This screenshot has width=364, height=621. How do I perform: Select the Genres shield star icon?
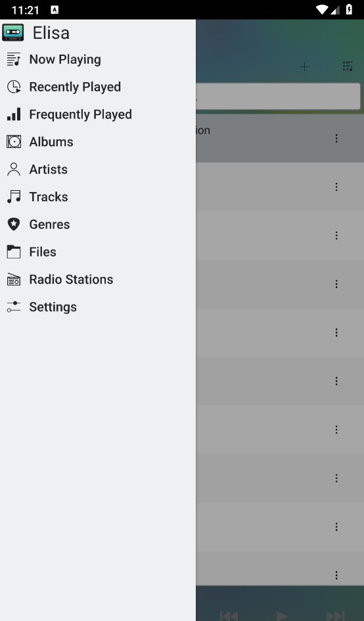(x=13, y=224)
